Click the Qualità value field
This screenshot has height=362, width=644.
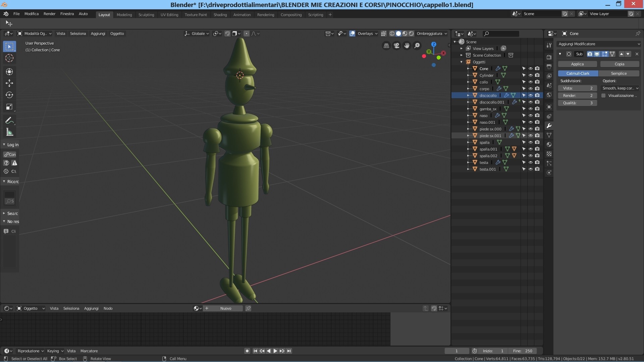coord(578,103)
